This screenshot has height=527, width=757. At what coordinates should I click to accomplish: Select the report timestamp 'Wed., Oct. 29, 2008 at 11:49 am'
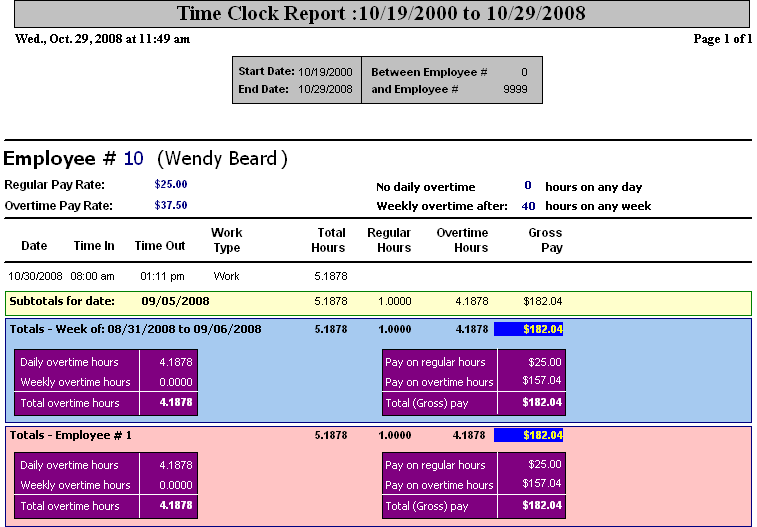102,39
